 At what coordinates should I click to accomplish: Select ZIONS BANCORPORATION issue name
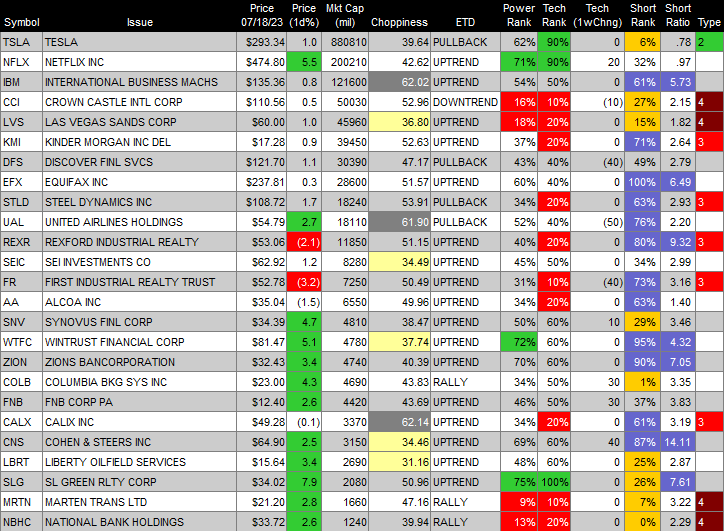click(109, 362)
